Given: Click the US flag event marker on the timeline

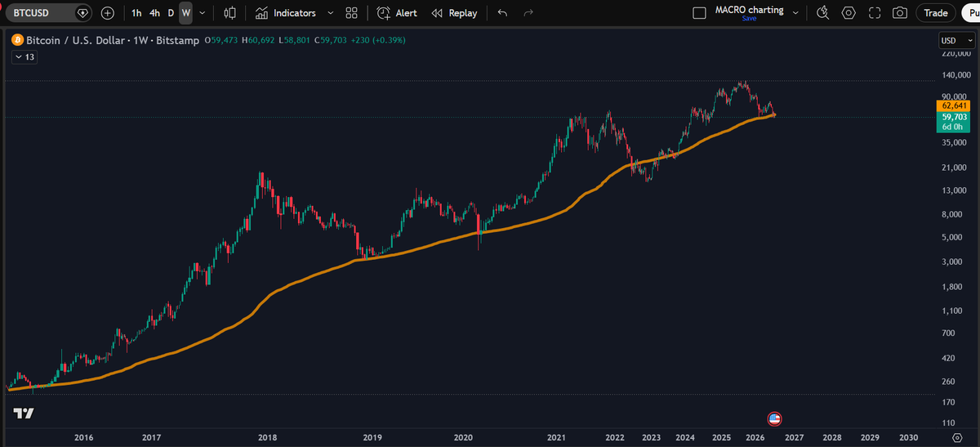Looking at the screenshot, I should pyautogui.click(x=775, y=419).
